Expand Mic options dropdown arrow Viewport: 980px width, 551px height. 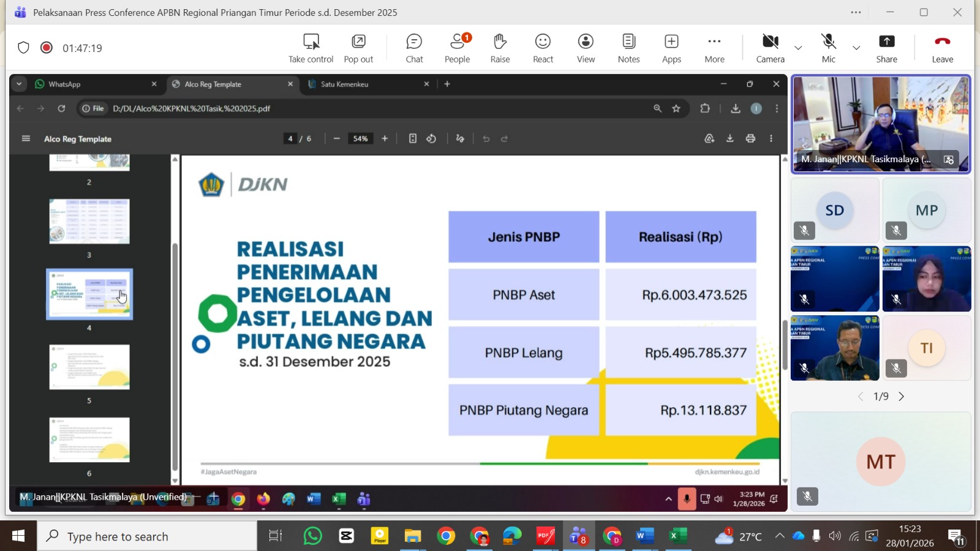pyautogui.click(x=856, y=48)
